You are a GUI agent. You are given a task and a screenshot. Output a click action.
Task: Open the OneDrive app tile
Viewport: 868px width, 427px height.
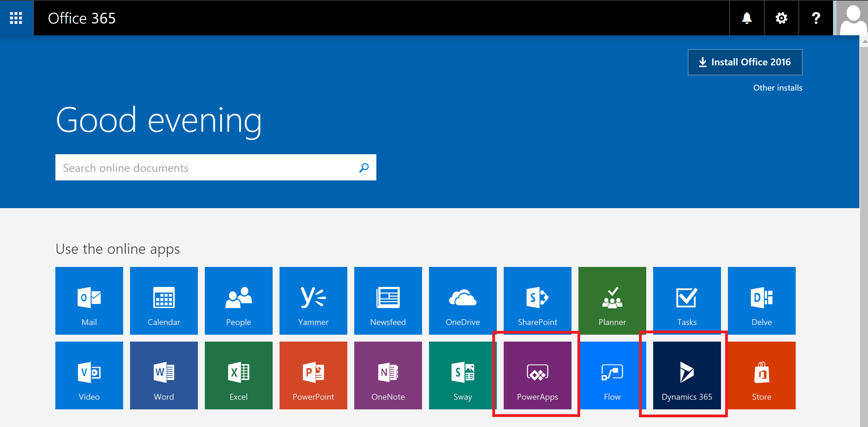pyautogui.click(x=463, y=300)
